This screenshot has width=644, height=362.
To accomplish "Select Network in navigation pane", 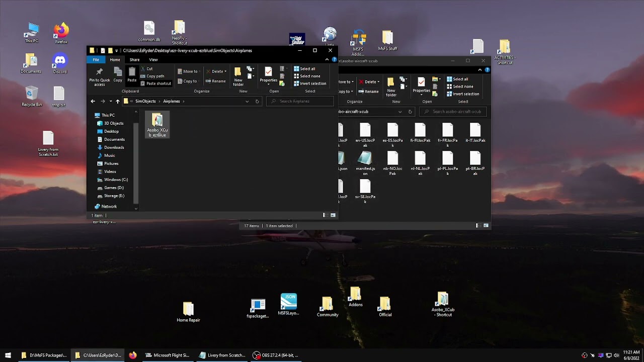I will 109,206.
